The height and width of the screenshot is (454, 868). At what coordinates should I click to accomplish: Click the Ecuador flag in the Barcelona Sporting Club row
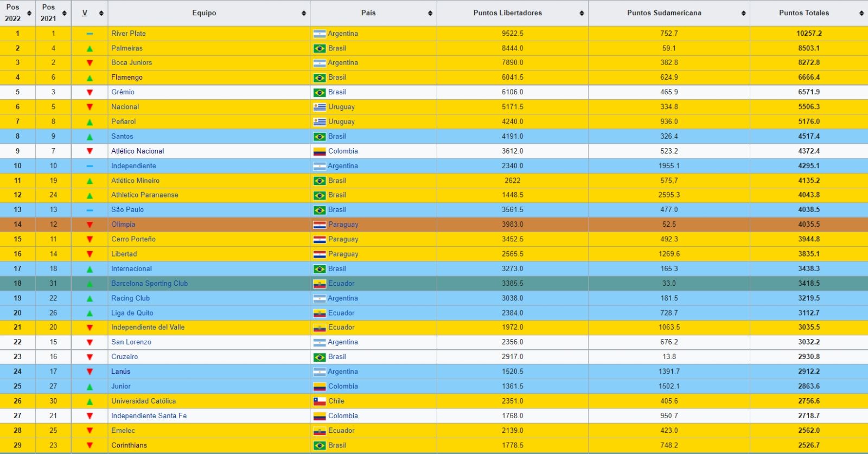320,284
